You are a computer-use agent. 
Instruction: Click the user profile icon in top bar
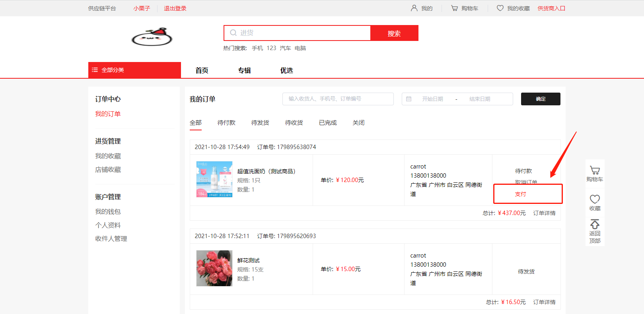(x=414, y=8)
